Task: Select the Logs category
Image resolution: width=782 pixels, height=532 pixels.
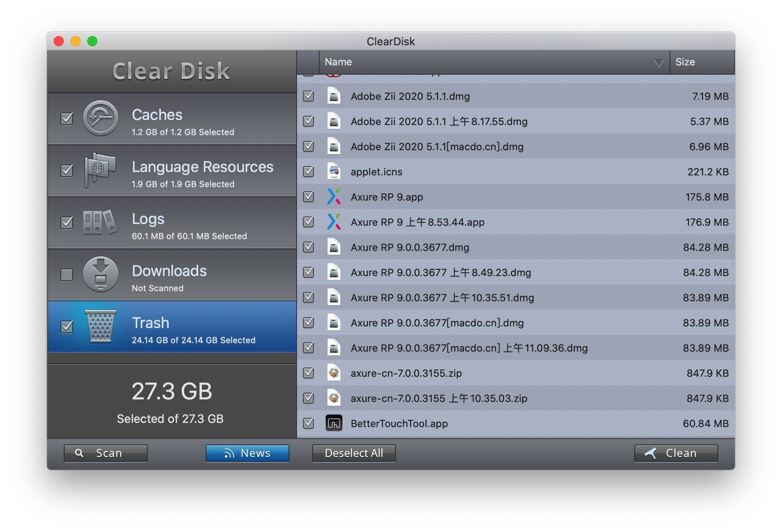Action: click(x=172, y=223)
